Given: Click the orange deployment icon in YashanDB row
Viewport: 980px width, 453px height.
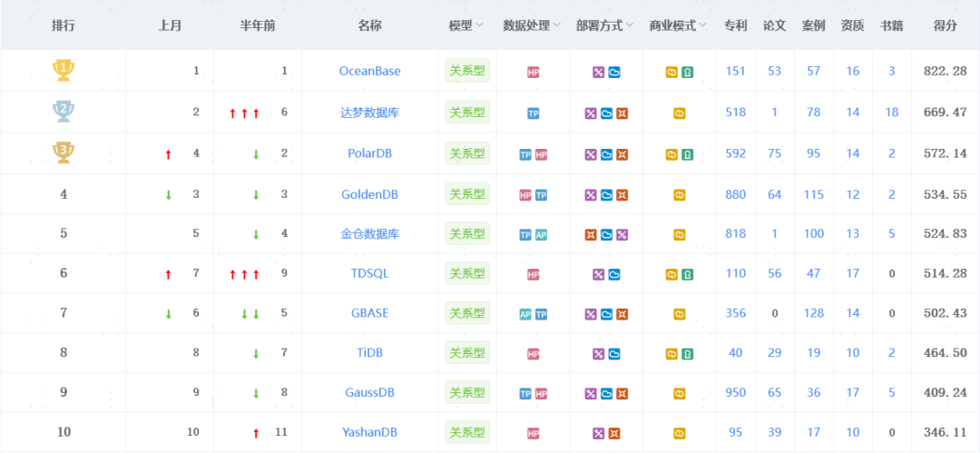Looking at the screenshot, I should click(x=614, y=433).
